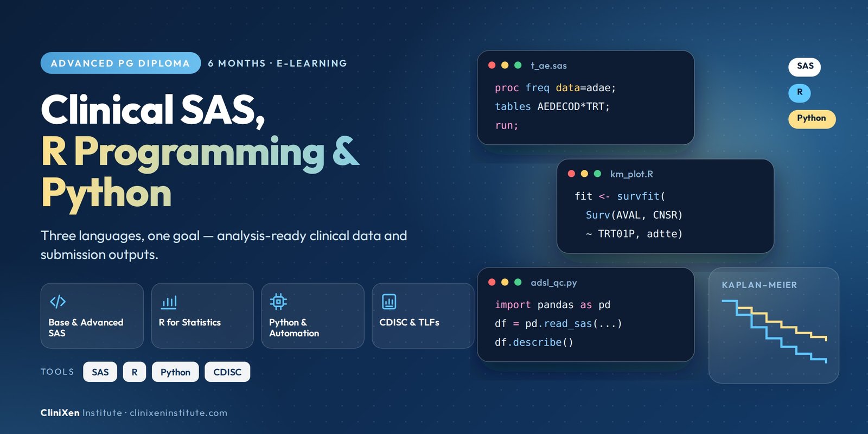Click the red dot in km_plot.R window
The height and width of the screenshot is (434, 868).
(571, 174)
